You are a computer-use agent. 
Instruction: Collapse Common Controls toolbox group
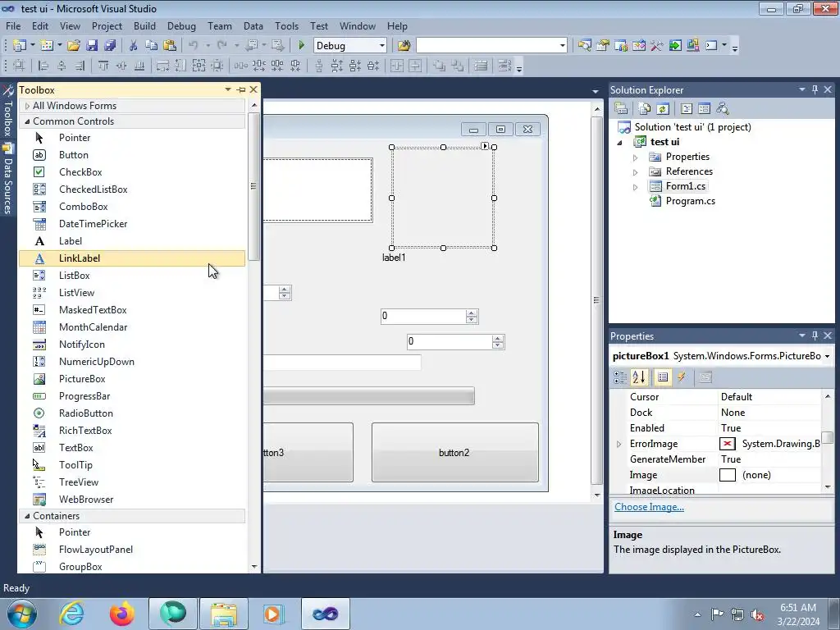tap(27, 121)
